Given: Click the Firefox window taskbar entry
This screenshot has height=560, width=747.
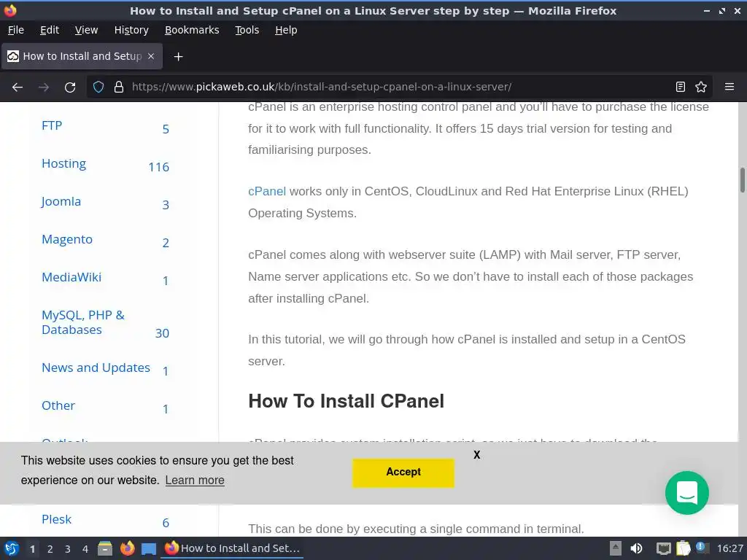Looking at the screenshot, I should pyautogui.click(x=233, y=548).
